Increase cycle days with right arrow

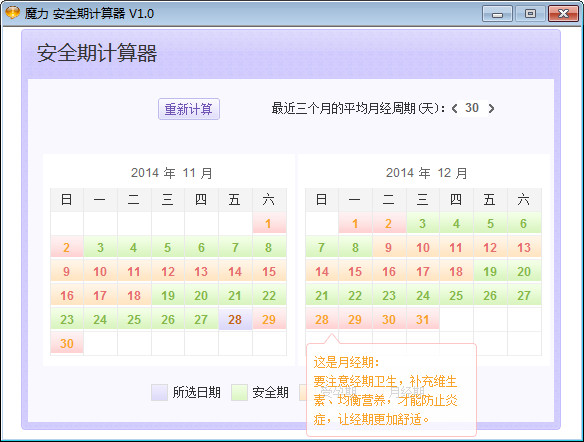coord(491,108)
